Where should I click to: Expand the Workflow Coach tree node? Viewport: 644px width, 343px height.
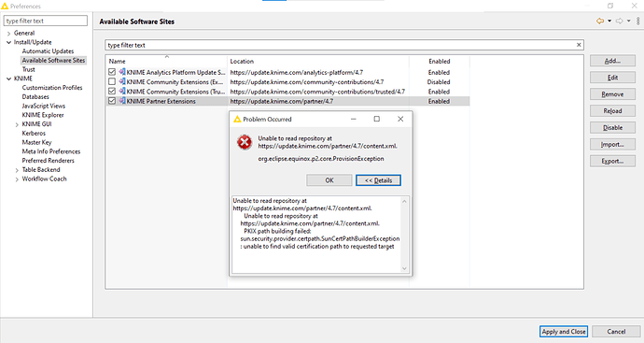(17, 179)
